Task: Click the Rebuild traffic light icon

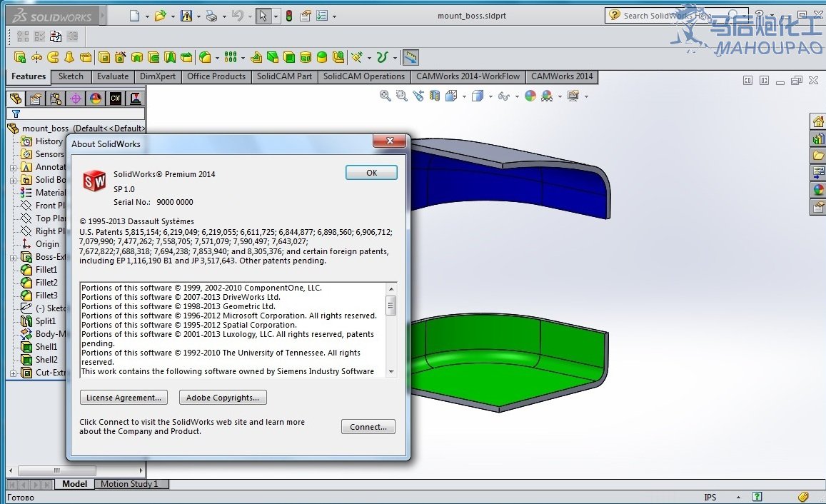Action: [x=289, y=16]
